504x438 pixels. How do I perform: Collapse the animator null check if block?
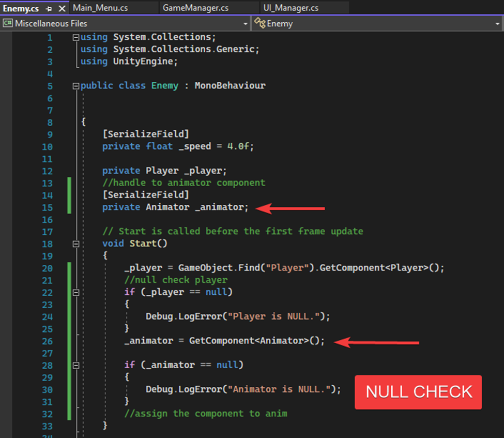point(75,365)
